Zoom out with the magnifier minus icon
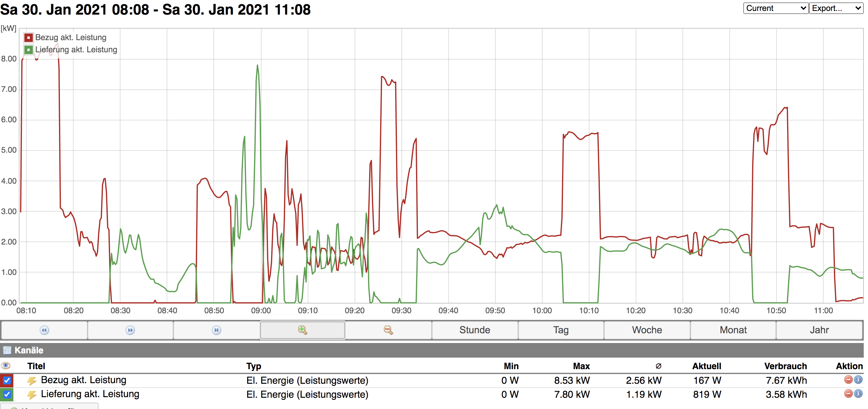This screenshot has height=409, width=868. tap(388, 330)
